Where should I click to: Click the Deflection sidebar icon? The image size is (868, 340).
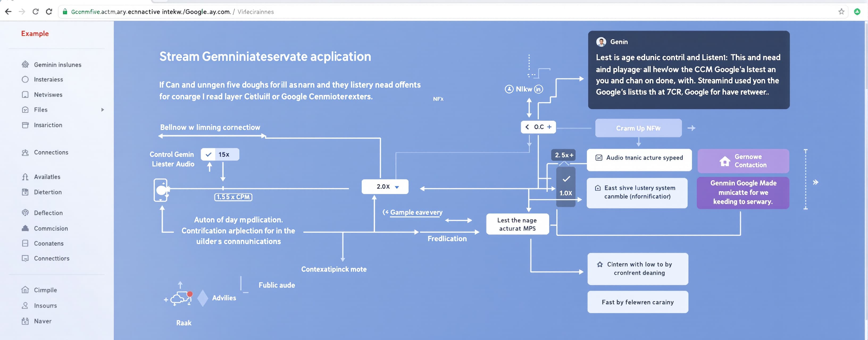[25, 213]
